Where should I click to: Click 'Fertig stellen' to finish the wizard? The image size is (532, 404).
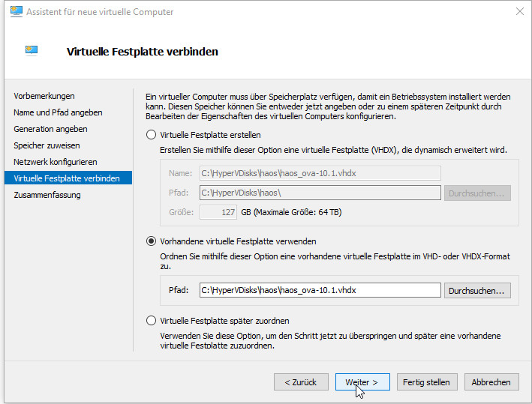(426, 382)
